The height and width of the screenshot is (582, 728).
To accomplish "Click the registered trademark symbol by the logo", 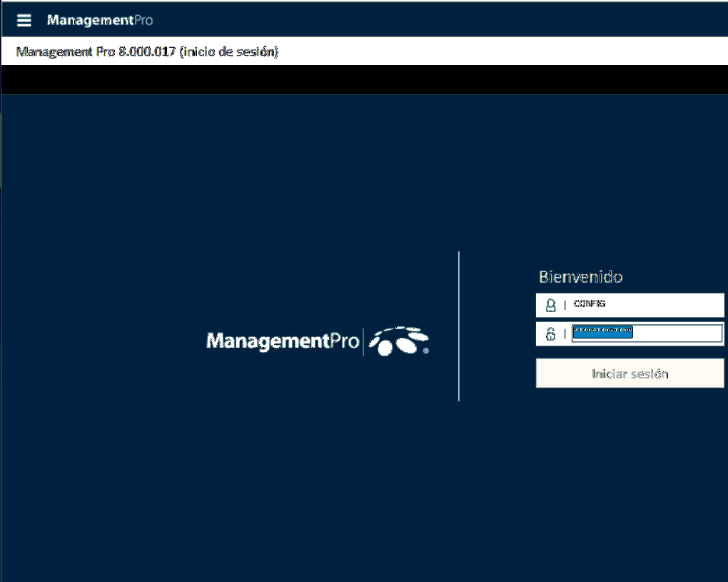I will pyautogui.click(x=426, y=351).
